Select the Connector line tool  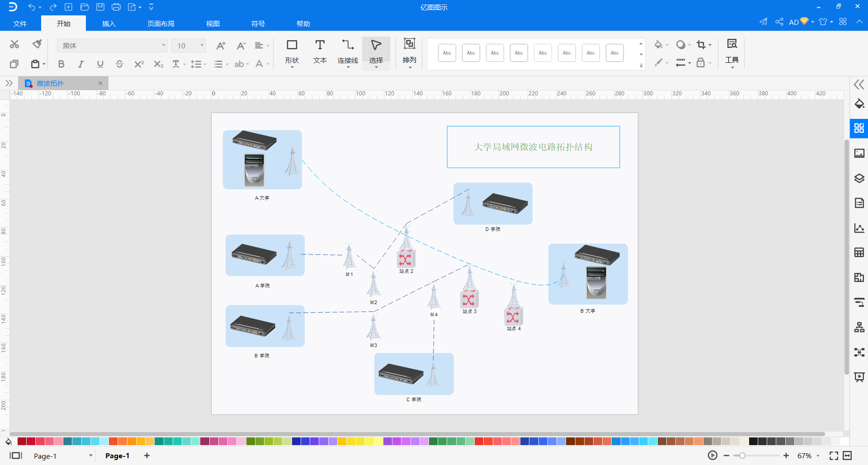pyautogui.click(x=348, y=53)
